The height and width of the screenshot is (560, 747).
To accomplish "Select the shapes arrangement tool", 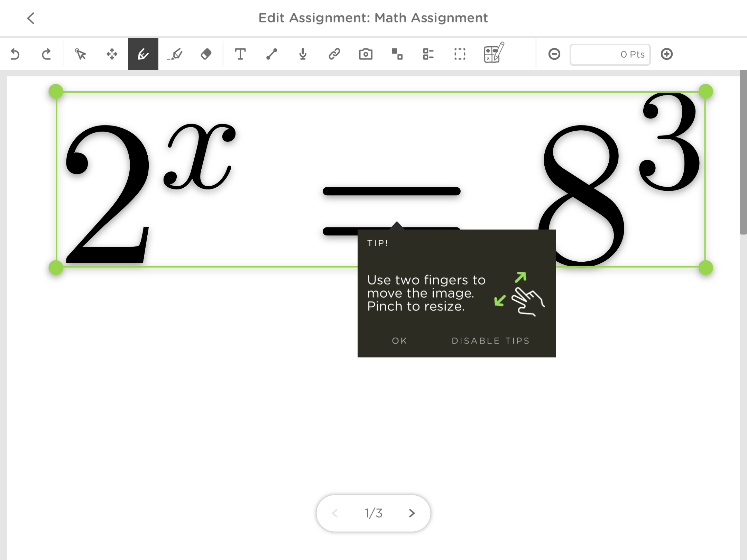I will click(396, 54).
